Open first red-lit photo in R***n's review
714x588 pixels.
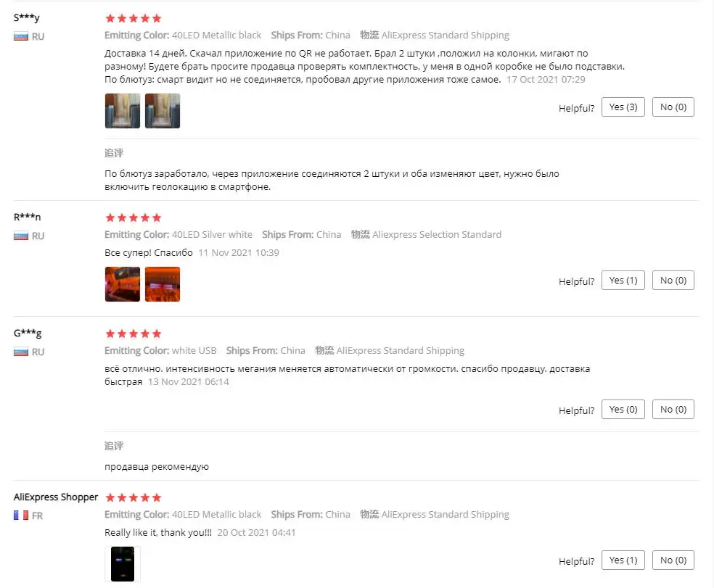123,284
